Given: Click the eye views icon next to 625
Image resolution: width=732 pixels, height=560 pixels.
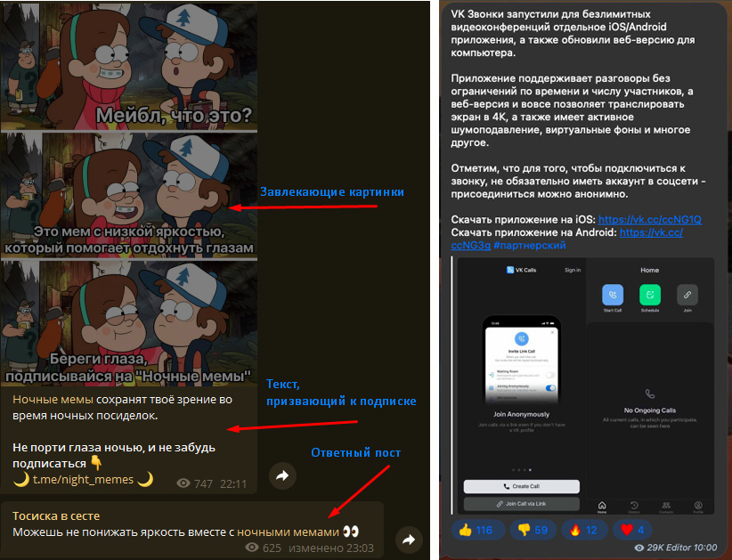Looking at the screenshot, I should [252, 548].
